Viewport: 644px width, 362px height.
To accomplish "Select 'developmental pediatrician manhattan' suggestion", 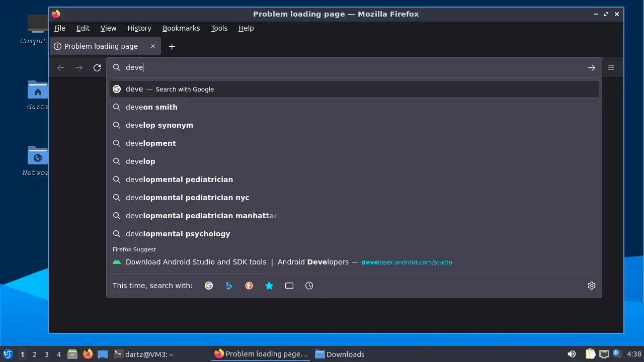I will (354, 216).
